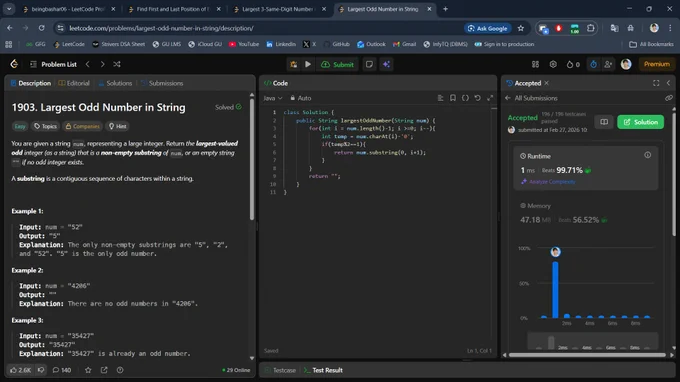Click the description panel vertical scrollbar
The image size is (680, 382).
pyautogui.click(x=252, y=160)
